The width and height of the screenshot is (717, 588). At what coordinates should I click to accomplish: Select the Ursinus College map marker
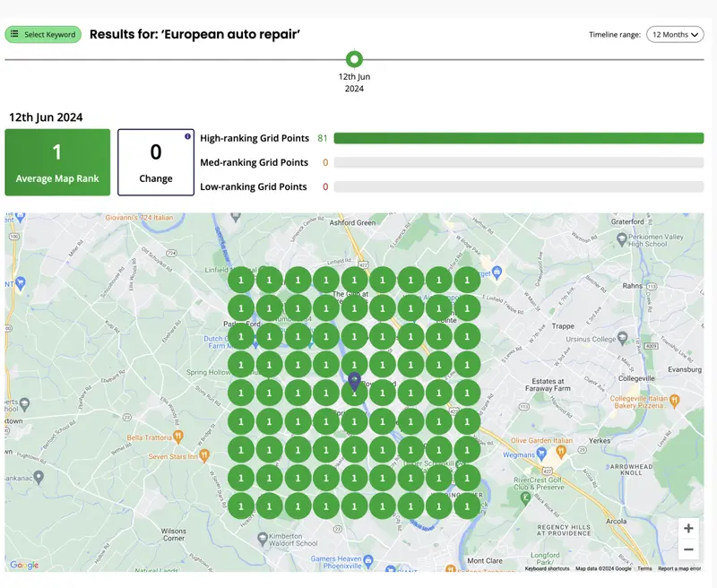[622, 338]
